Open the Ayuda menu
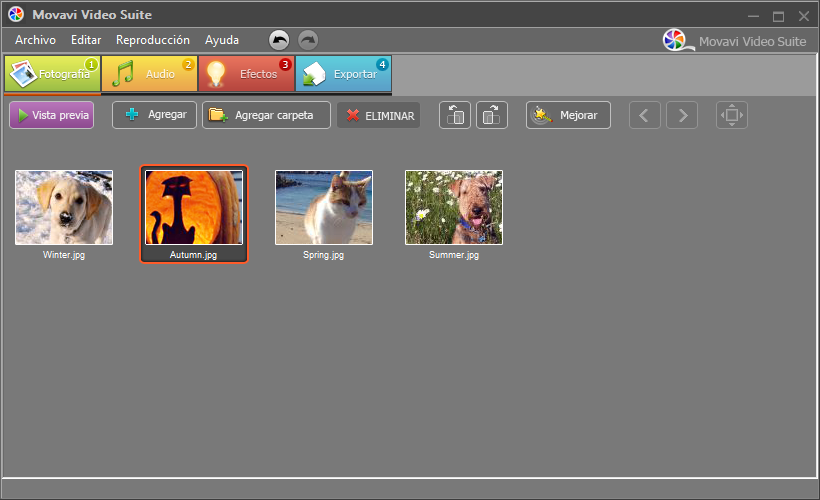Viewport: 820px width, 500px height. point(222,40)
